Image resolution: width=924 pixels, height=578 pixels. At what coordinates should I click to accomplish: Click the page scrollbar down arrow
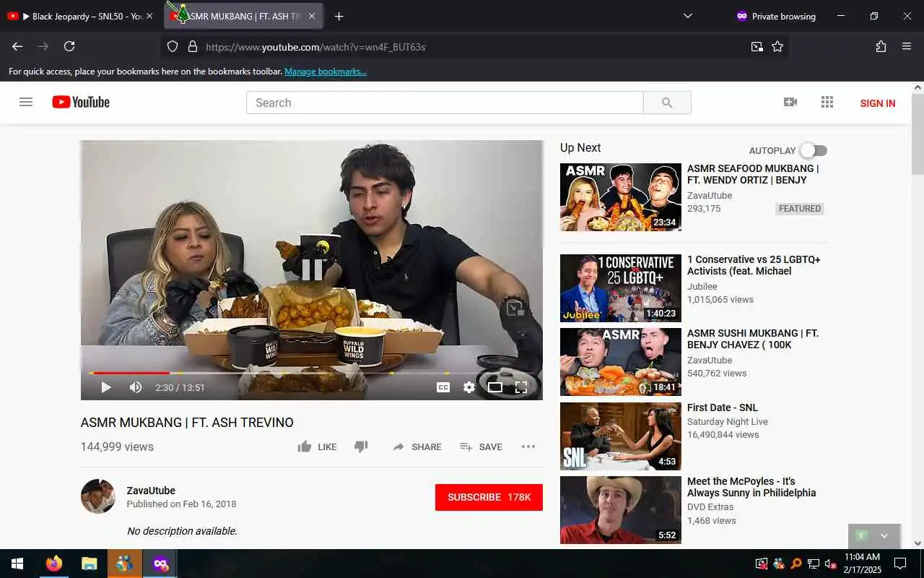click(x=918, y=543)
